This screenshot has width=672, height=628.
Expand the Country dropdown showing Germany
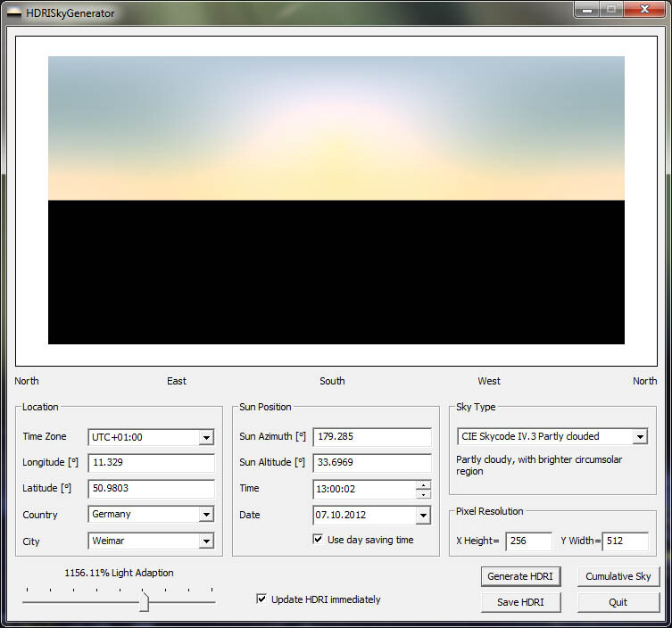point(206,514)
